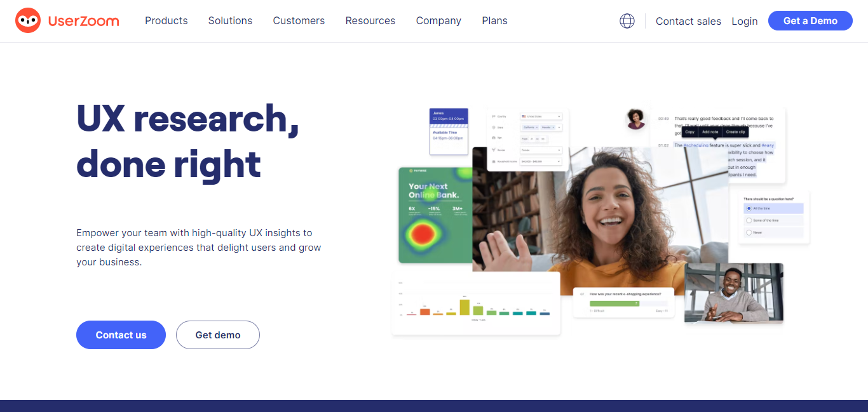Open the Gender Female dropdown
This screenshot has height=412, width=868.
541,150
